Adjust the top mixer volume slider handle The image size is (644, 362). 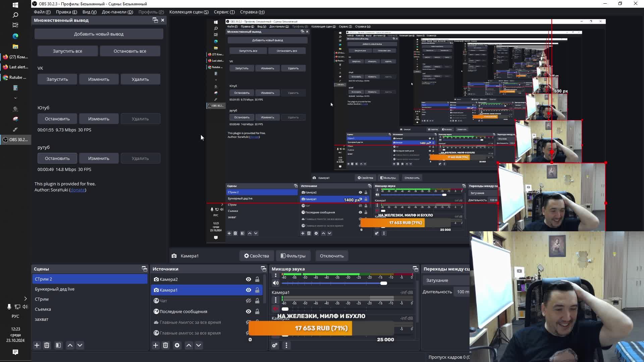tap(384, 283)
